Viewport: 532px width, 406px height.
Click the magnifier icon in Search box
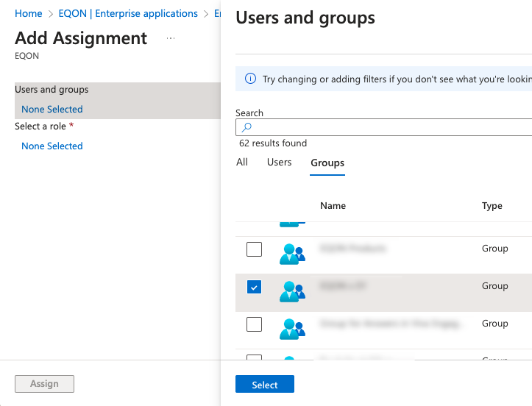[247, 127]
